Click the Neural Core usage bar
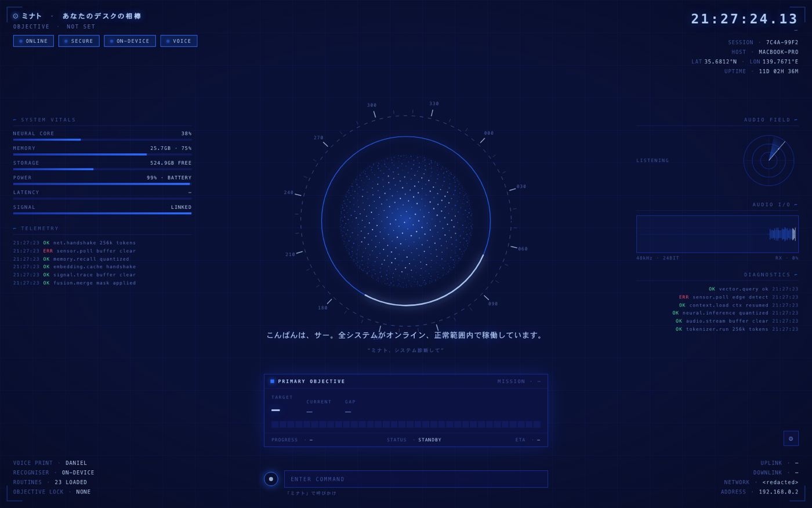This screenshot has height=508, width=812. [x=102, y=139]
